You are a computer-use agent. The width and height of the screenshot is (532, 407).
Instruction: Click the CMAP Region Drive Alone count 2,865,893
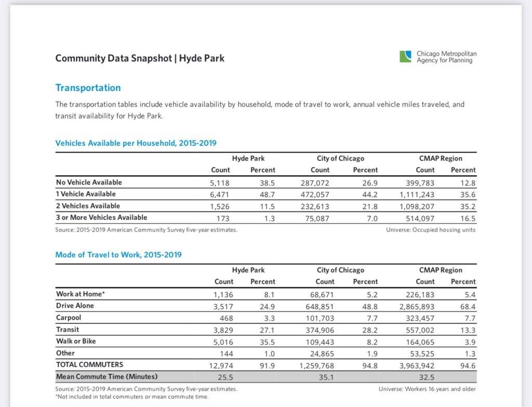[x=417, y=307]
